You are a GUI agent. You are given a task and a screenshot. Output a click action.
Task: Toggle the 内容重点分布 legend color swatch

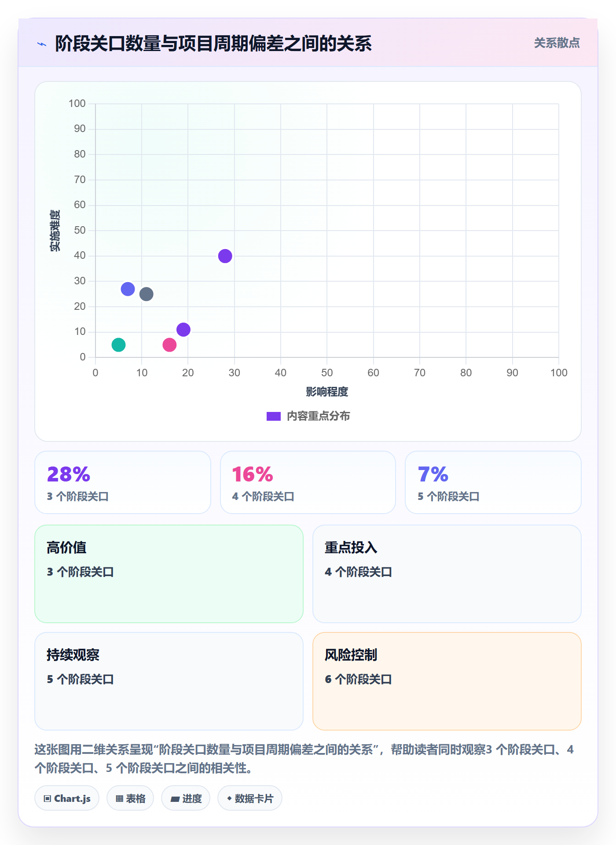click(x=274, y=416)
